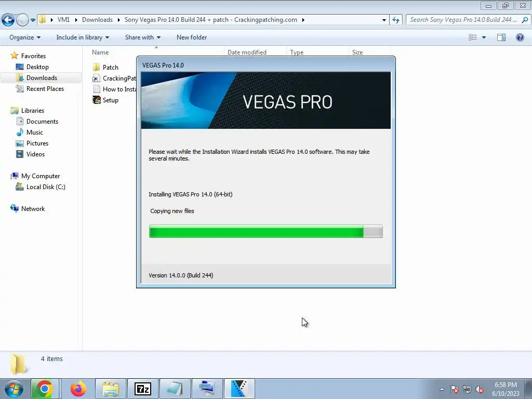Open the Organize menu

(x=25, y=37)
